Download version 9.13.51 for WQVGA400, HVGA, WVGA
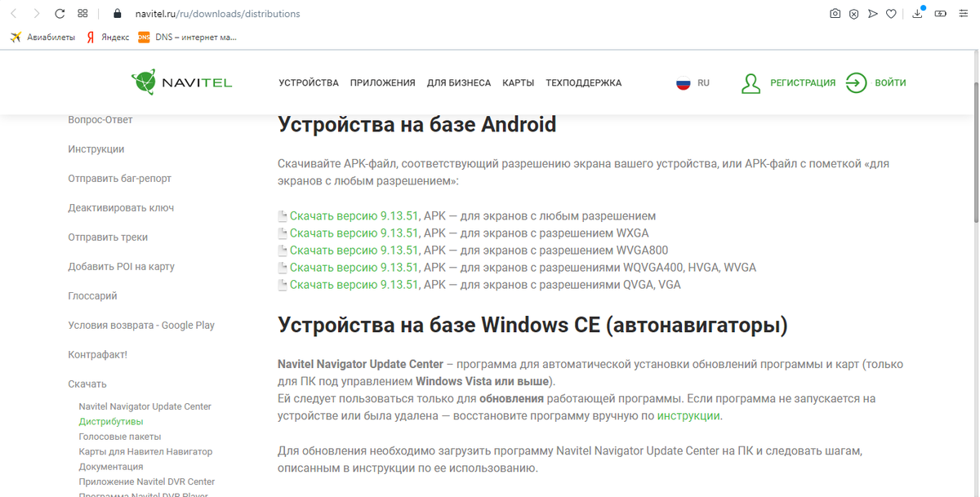 (x=354, y=268)
